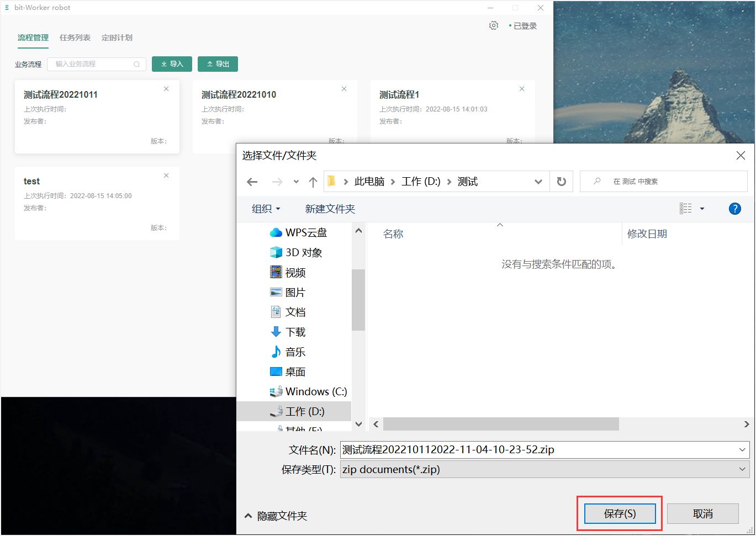This screenshot has height=536, width=756.
Task: Click the back arrow in file dialog
Action: pos(252,182)
